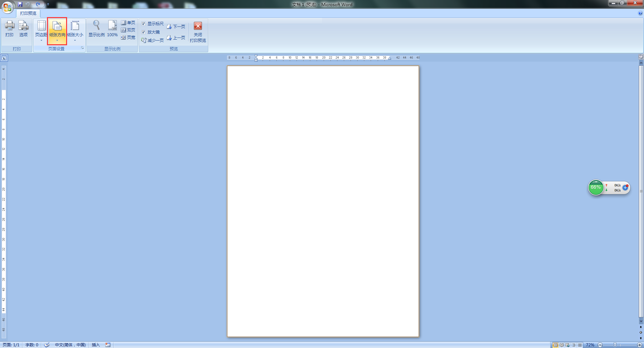Switch to 单页 single page view
644x348 pixels.
[128, 23]
